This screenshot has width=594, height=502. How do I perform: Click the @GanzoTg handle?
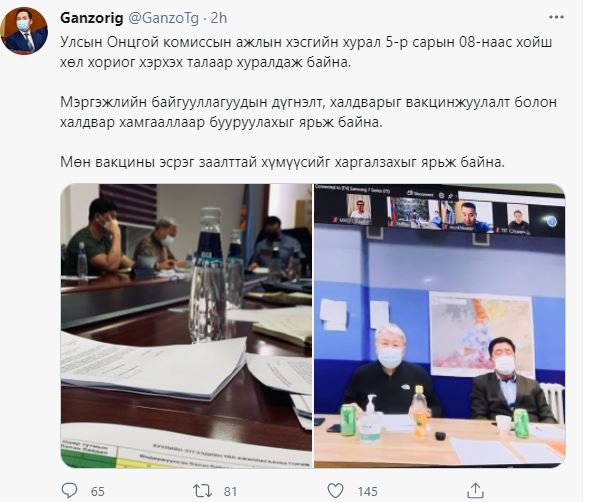click(x=164, y=18)
